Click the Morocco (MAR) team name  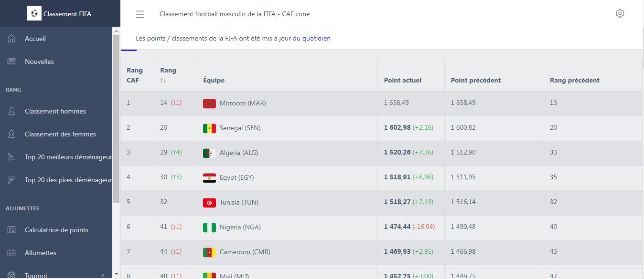243,103
